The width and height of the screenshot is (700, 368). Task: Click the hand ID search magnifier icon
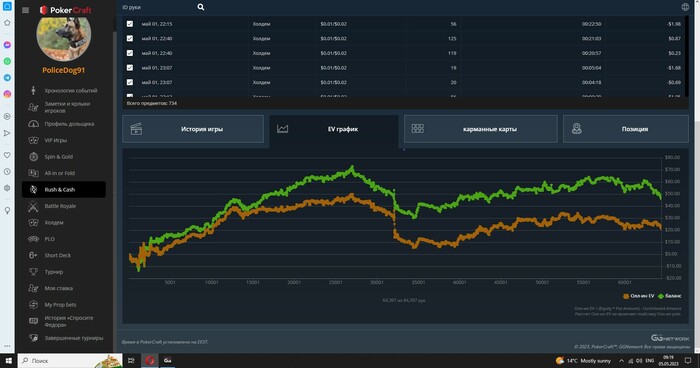coord(201,7)
